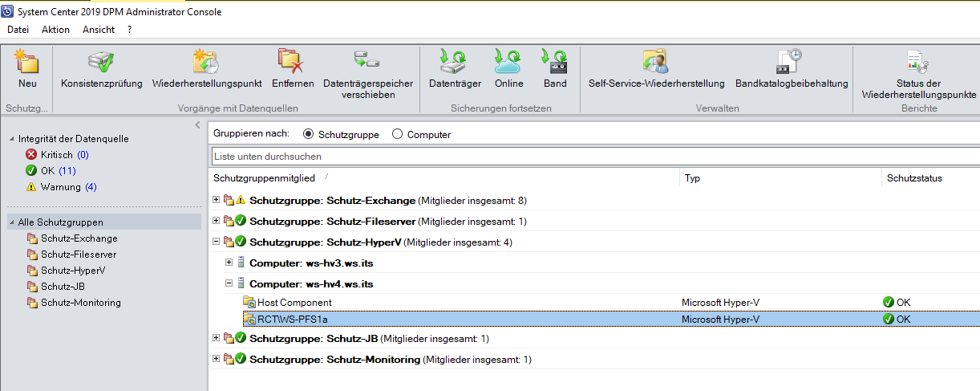Screen dimensions: 980x391
Task: Collapse the left navigation pane arrow
Action: [197, 124]
